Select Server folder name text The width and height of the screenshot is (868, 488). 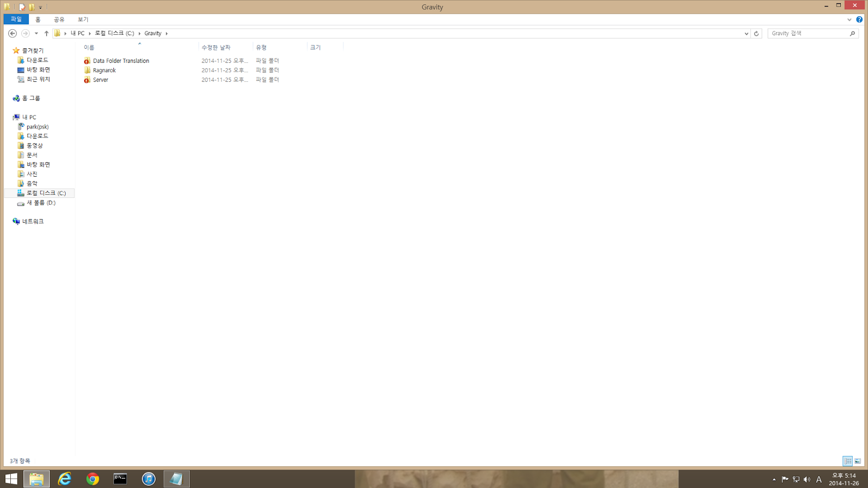(100, 80)
